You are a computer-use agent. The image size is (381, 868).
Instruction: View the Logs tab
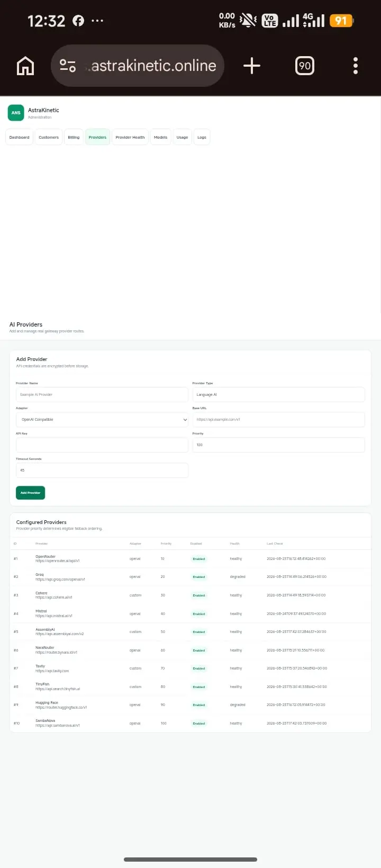202,137
